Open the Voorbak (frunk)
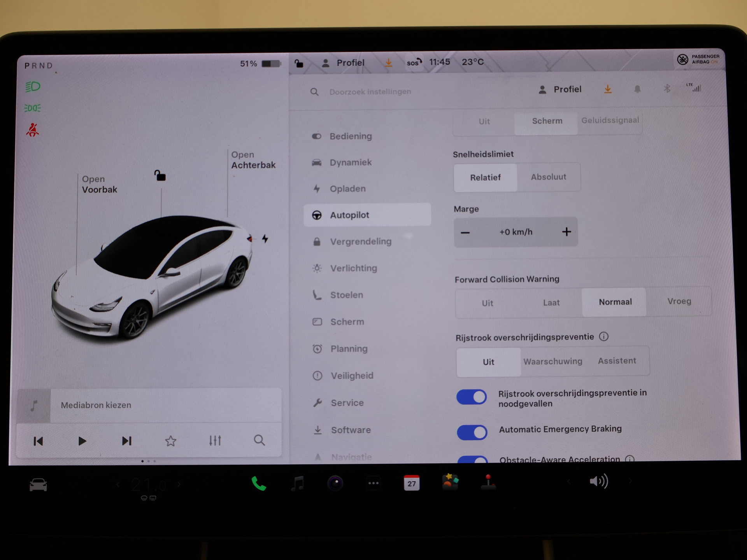This screenshot has height=560, width=747. pyautogui.click(x=99, y=184)
